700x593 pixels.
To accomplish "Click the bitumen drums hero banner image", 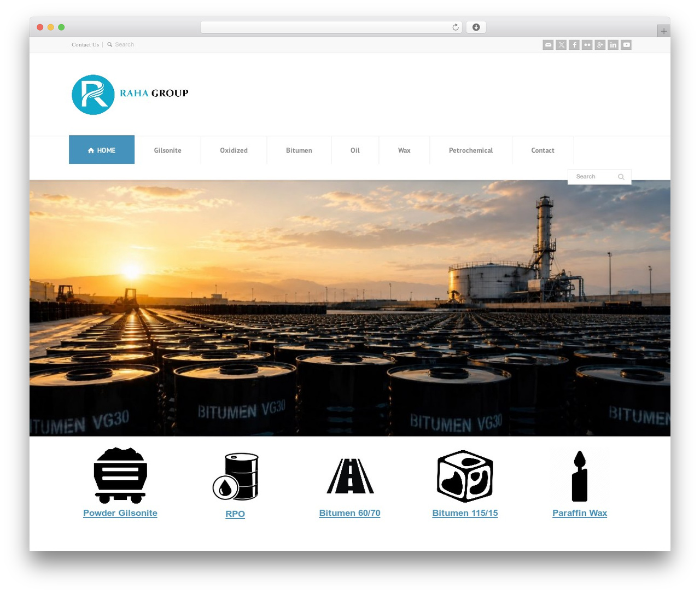I will (350, 308).
